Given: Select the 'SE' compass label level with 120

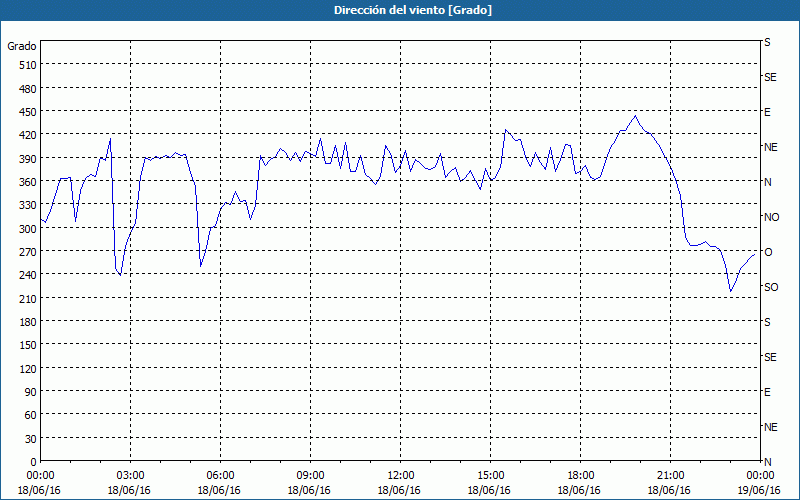Looking at the screenshot, I should [770, 357].
